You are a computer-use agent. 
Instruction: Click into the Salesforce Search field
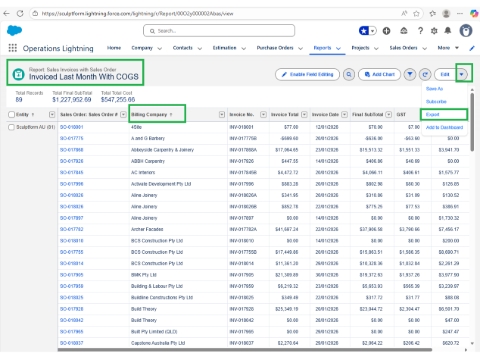click(219, 31)
